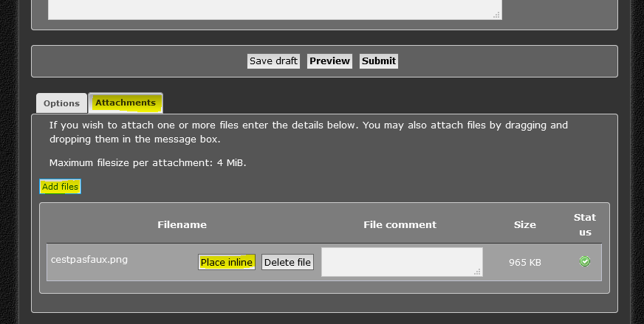Viewport: 644px width, 324px height.
Task: Delete the cestpasfaux.png attachment
Action: (287, 262)
